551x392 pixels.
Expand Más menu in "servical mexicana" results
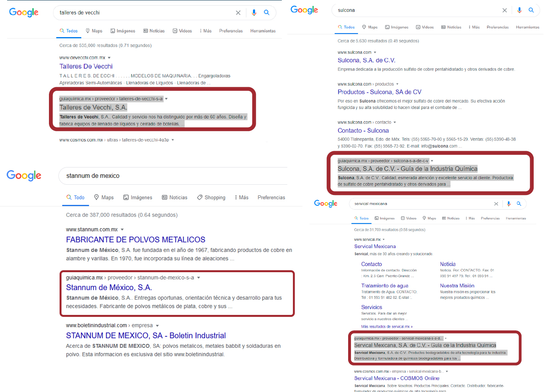coord(470,218)
